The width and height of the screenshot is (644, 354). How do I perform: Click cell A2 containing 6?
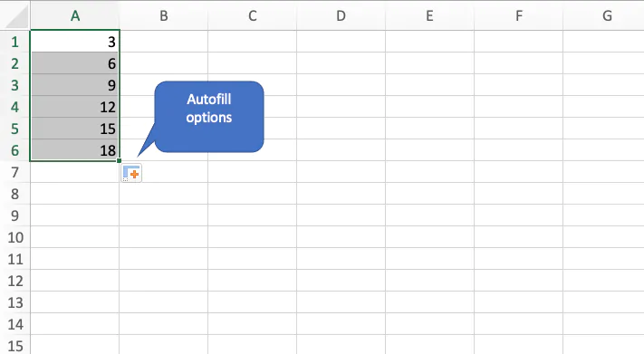(x=75, y=63)
